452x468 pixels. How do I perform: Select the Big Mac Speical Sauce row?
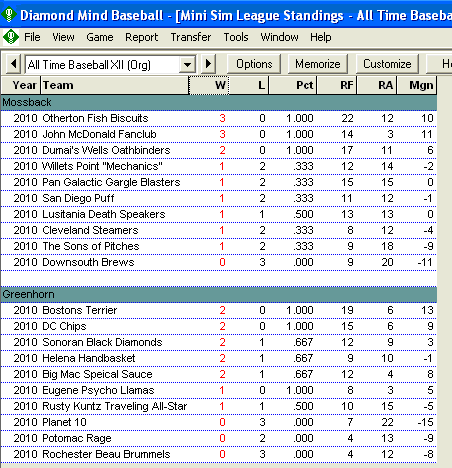pyautogui.click(x=219, y=374)
